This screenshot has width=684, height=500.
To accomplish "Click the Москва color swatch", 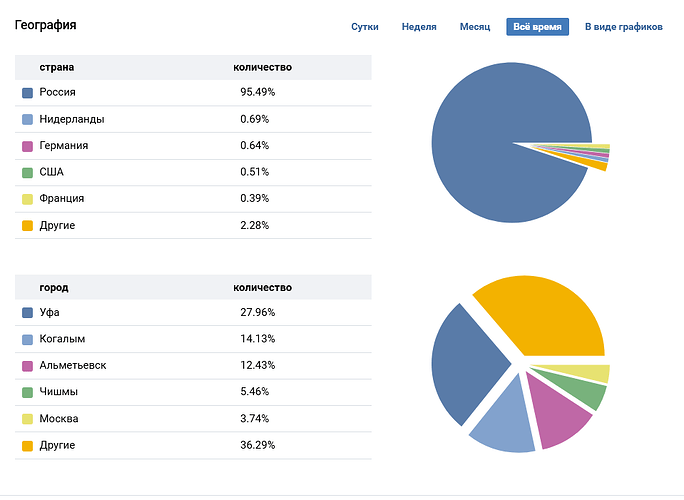I will [x=27, y=419].
